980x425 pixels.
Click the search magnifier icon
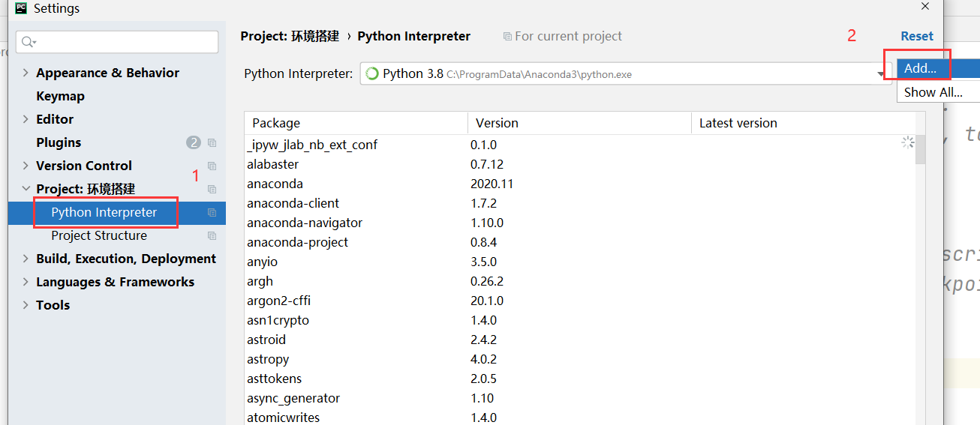coord(28,42)
